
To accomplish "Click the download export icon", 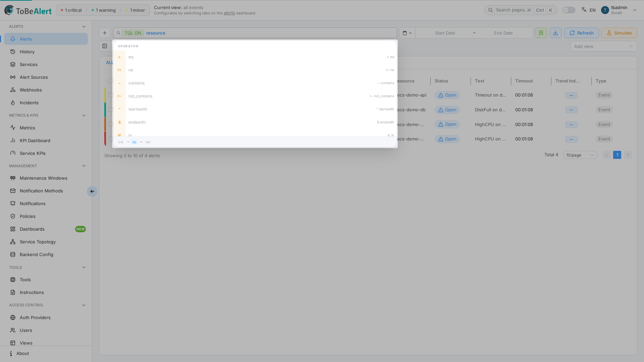I will coord(555,33).
